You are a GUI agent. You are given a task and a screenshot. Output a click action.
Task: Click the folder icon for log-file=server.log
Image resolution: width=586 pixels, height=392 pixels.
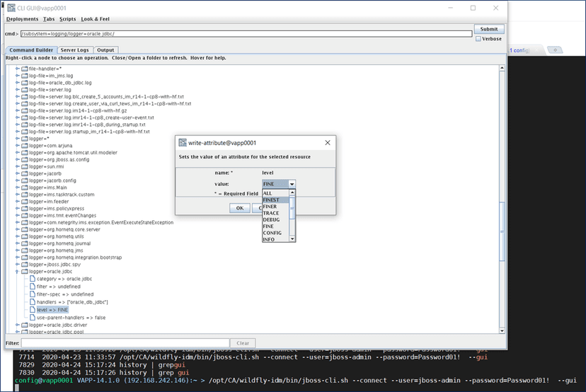25,90
